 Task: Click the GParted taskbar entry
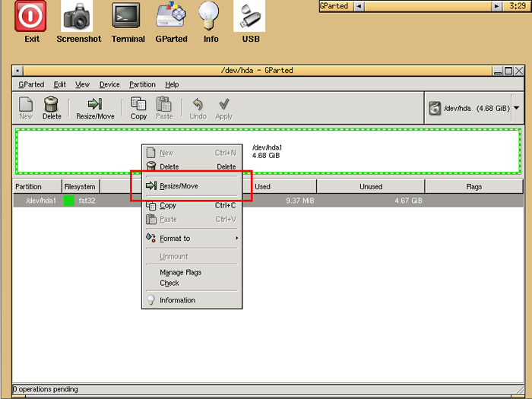tap(336, 6)
